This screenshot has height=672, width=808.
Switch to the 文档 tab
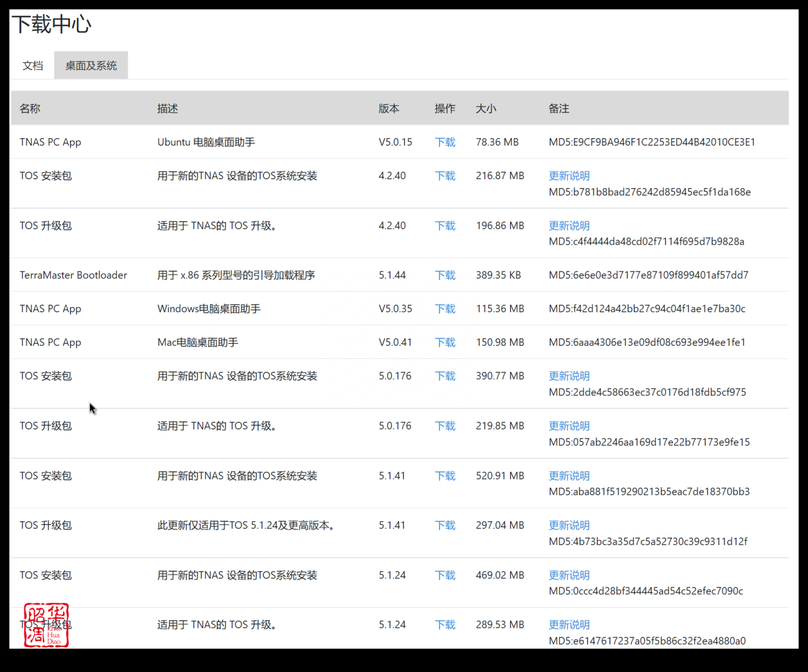(33, 65)
